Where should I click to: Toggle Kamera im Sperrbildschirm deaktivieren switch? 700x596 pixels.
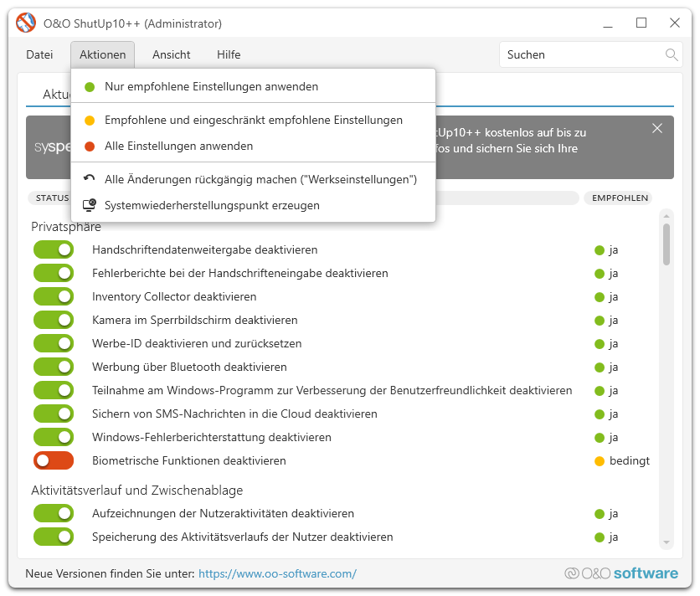[x=54, y=320]
